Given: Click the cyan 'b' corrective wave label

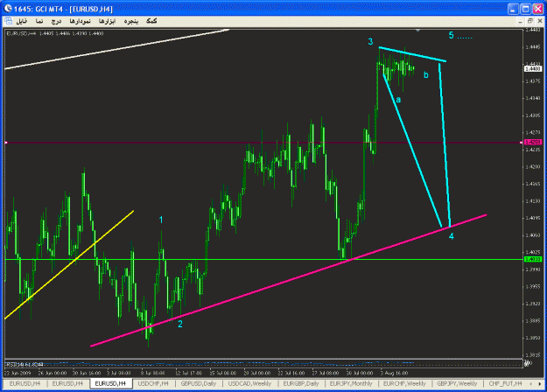Looking at the screenshot, I should pyautogui.click(x=426, y=75).
